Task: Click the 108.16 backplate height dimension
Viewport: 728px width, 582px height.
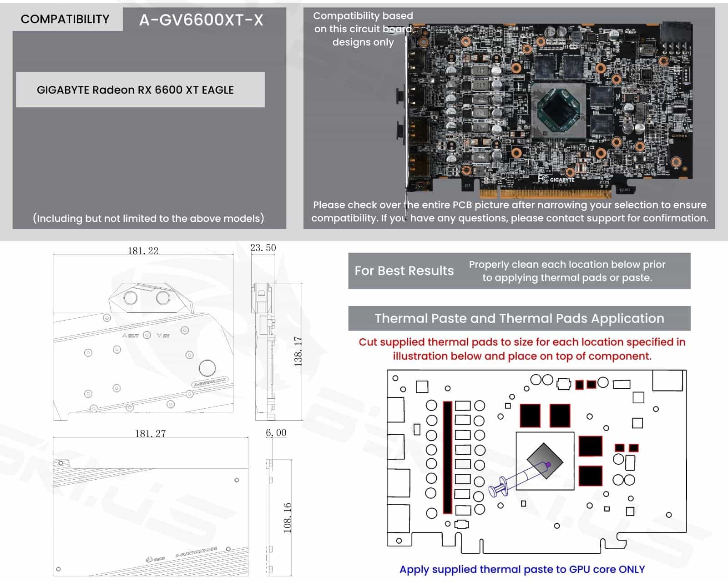Action: [287, 517]
